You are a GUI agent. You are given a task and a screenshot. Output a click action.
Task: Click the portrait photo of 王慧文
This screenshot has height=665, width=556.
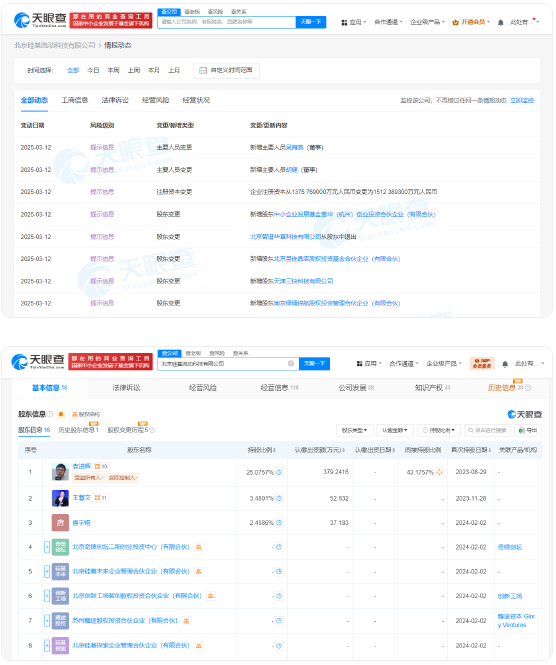tap(60, 499)
